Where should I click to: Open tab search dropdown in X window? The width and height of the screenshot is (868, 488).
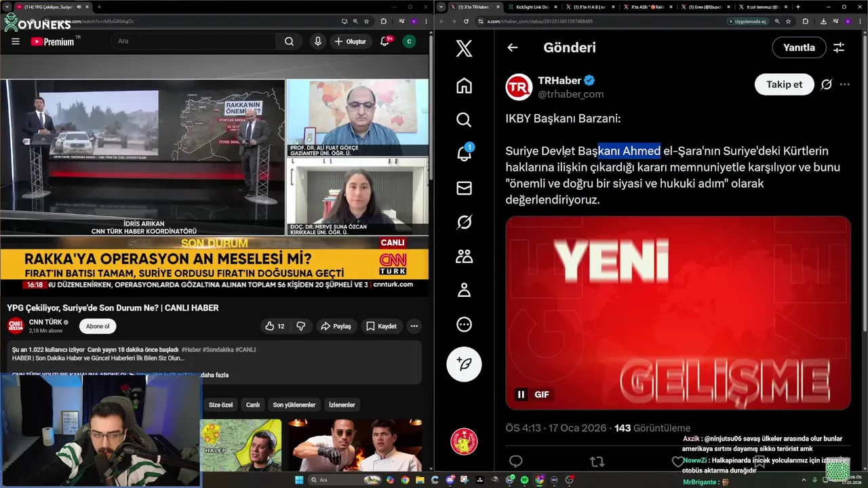click(441, 7)
